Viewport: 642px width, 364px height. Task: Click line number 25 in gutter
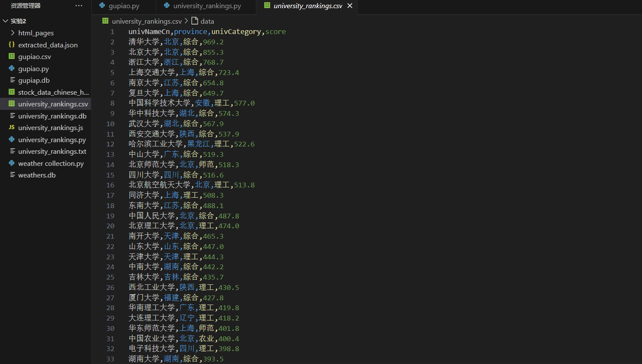coord(111,277)
